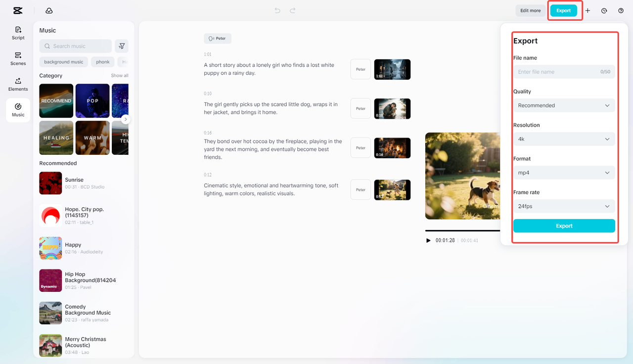The width and height of the screenshot is (633, 364).
Task: Click the help question-mark icon
Action: [621, 10]
